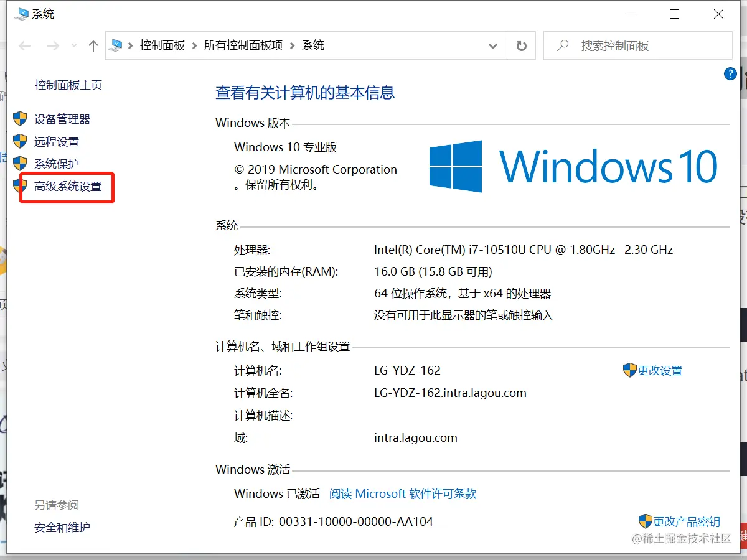This screenshot has width=747, height=560.
Task: Open 远程设置 link
Action: pyautogui.click(x=57, y=141)
